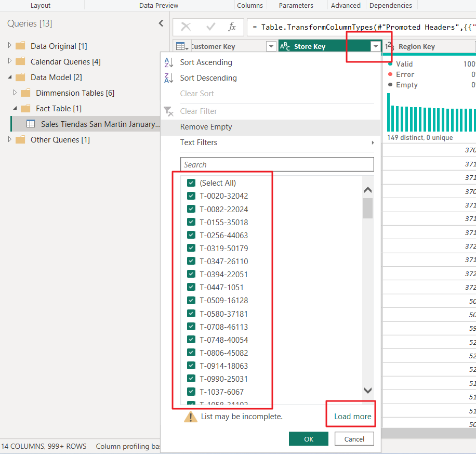
Task: Uncheck the T-0256-44063 checkbox
Action: [x=191, y=235]
